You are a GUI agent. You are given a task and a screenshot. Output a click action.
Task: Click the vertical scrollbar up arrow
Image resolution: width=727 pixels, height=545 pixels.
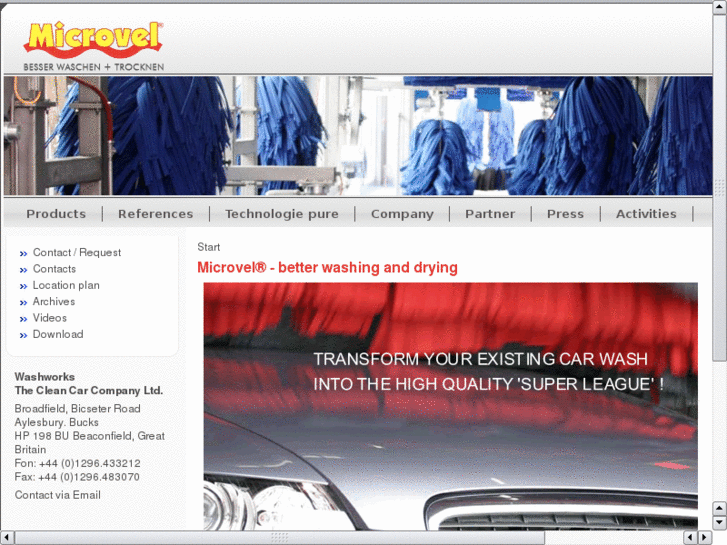coord(720,7)
